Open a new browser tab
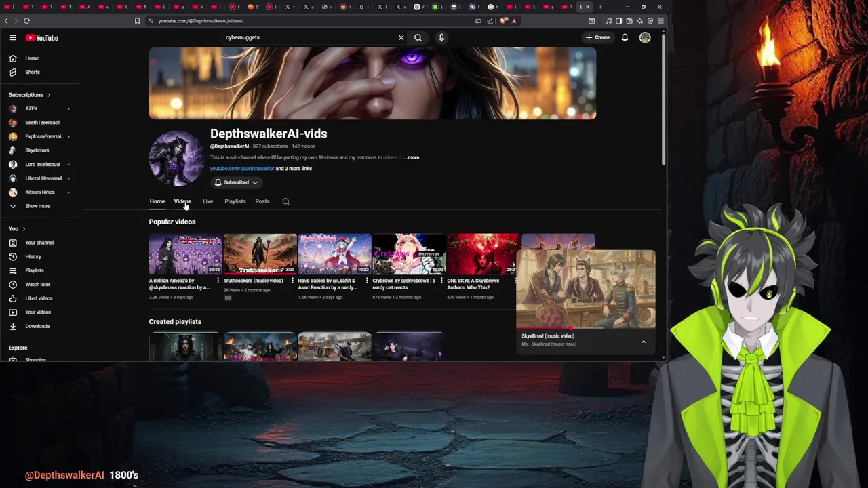This screenshot has height=488, width=868. [x=600, y=7]
